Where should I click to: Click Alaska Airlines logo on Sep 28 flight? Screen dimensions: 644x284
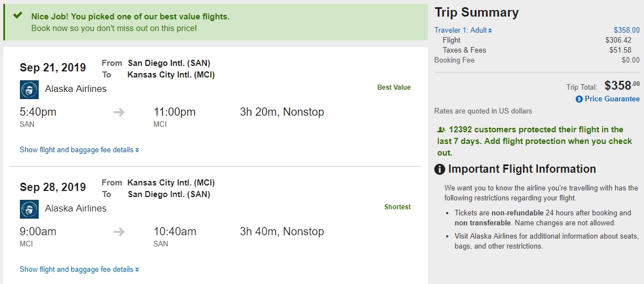[29, 209]
